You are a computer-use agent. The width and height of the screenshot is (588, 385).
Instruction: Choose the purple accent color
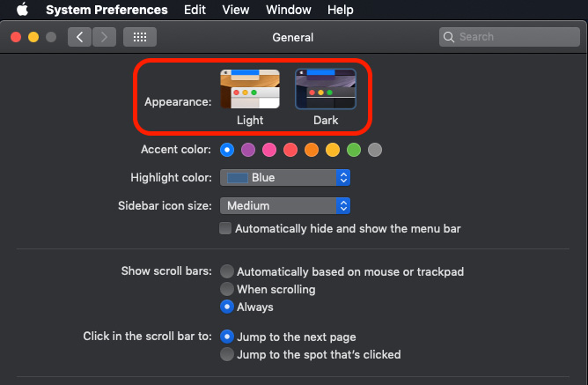[x=248, y=150]
